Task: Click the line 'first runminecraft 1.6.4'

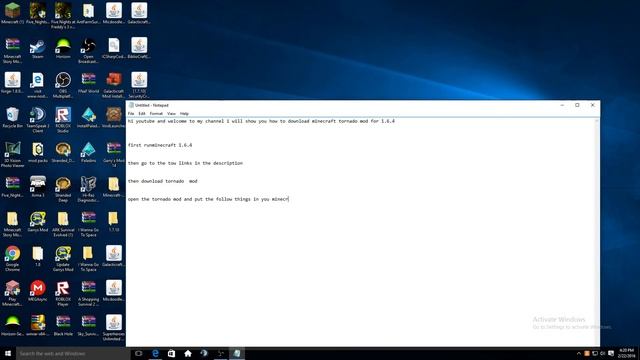Action: tap(160, 145)
